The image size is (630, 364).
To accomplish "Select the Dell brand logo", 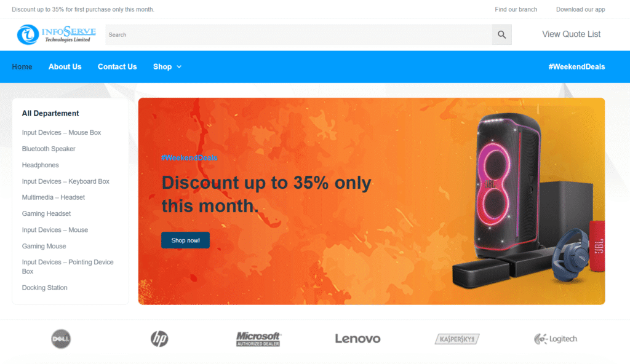I will [61, 339].
